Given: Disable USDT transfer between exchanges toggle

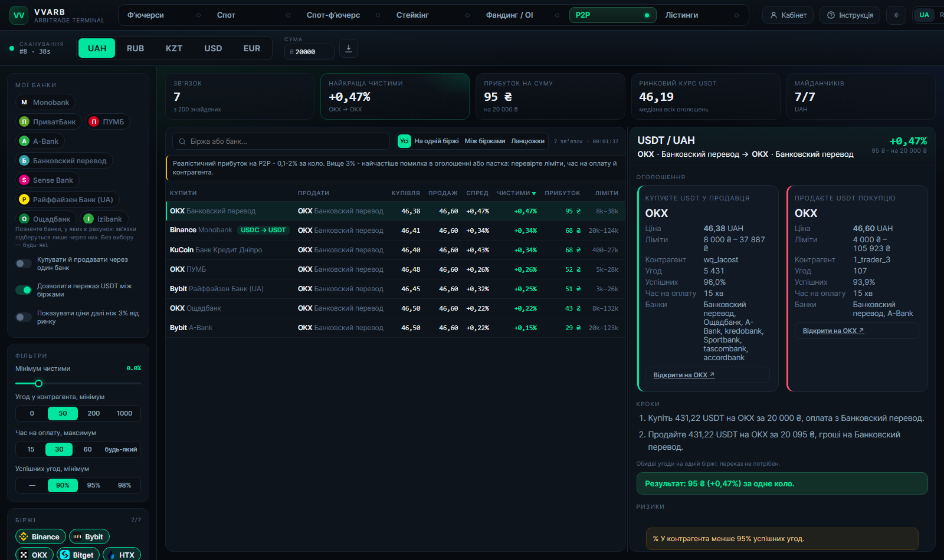Looking at the screenshot, I should tap(24, 290).
